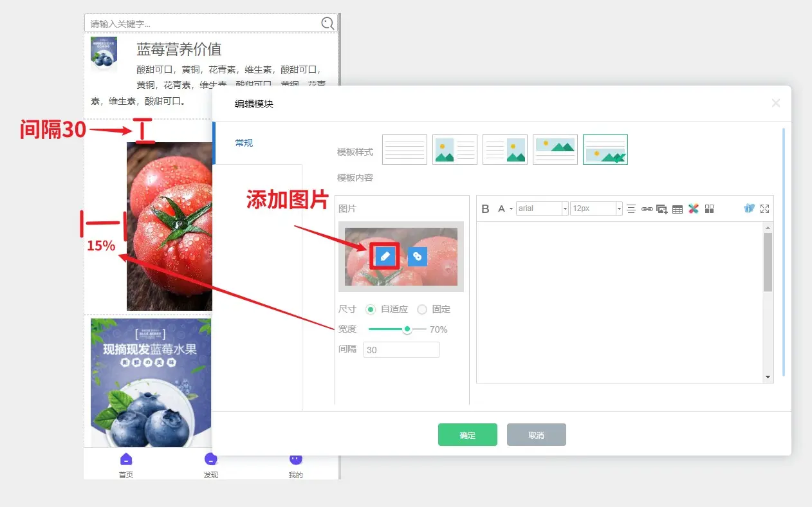This screenshot has width=812, height=507.
Task: Open 发现 tab in bottom navigation
Action: [210, 465]
